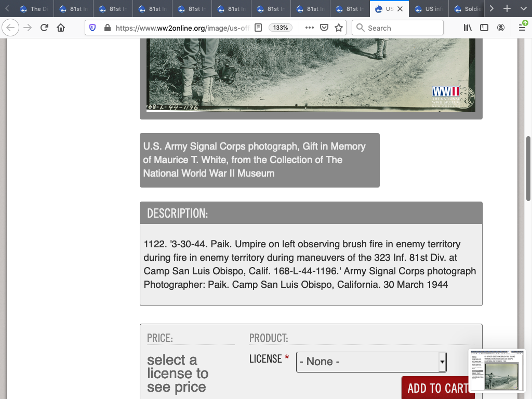Open the Firefox hamburger menu
This screenshot has width=532, height=399.
coord(522,28)
